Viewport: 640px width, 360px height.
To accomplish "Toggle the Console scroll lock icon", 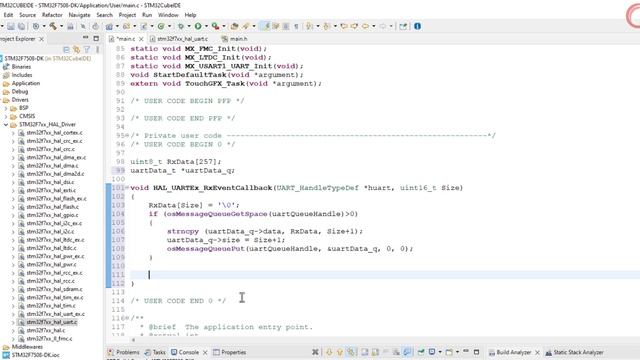I will click(x=375, y=352).
